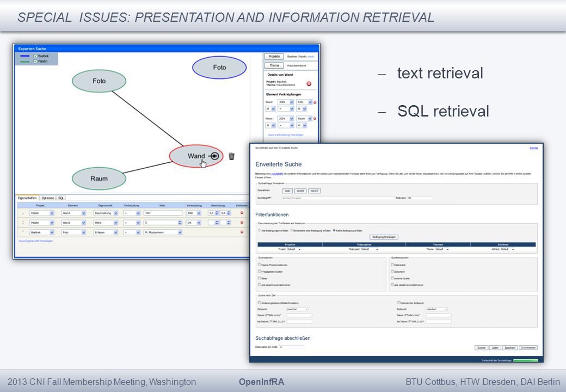566x392 pixels.
Task: Delete the Erfasser property row with the red icon
Action: click(x=242, y=232)
